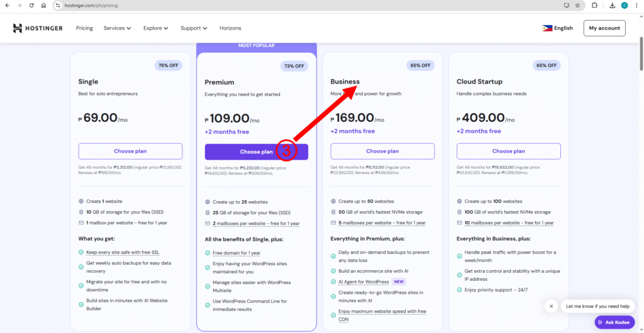644x333 pixels.
Task: Bookmark this page with star icon
Action: tap(577, 5)
